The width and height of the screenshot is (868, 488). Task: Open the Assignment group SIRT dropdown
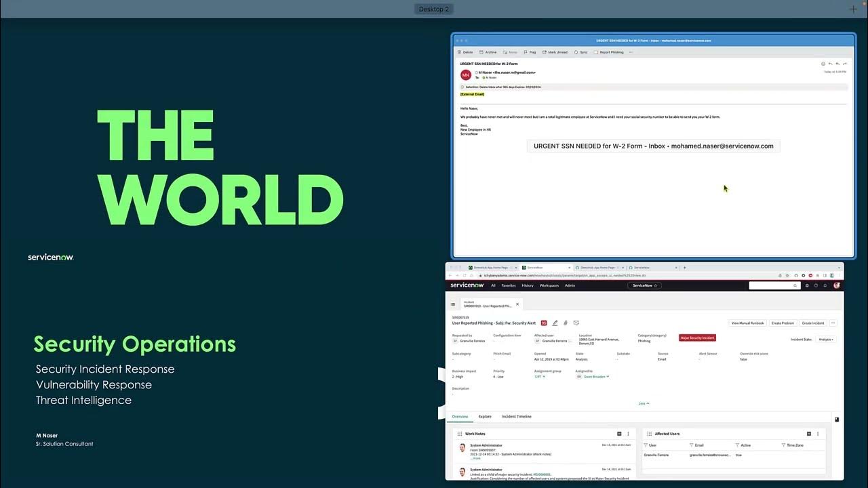pos(539,376)
